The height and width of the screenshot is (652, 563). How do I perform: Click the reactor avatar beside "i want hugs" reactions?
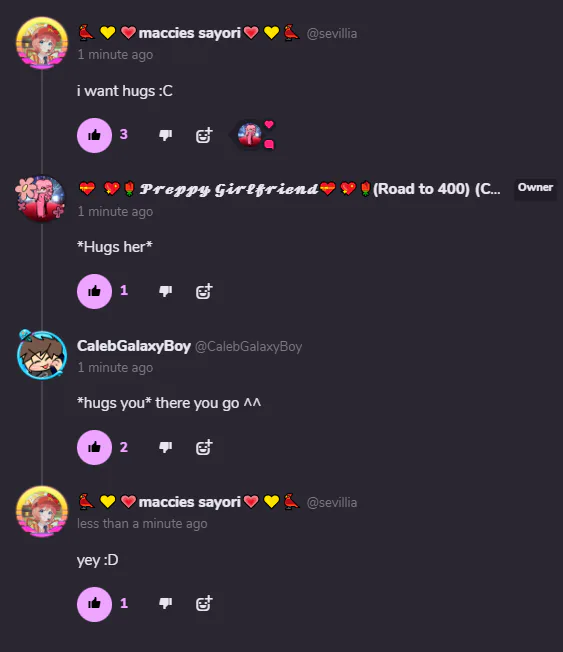[249, 135]
